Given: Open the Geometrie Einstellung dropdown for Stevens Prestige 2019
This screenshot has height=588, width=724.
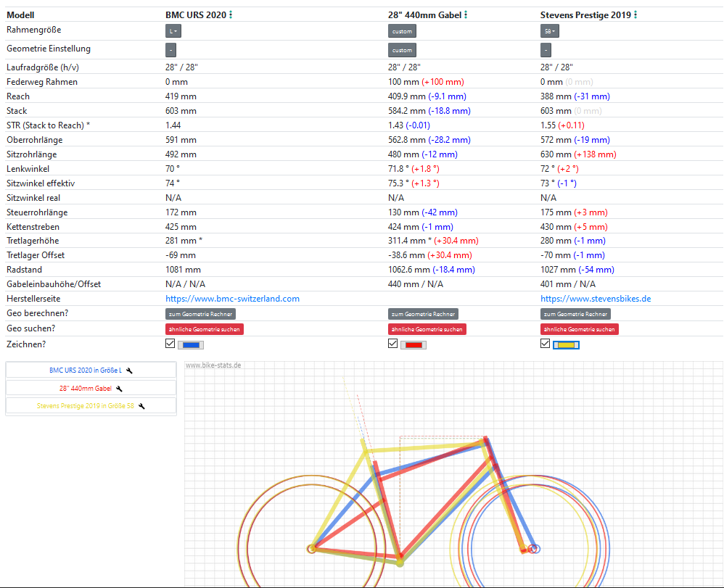Looking at the screenshot, I should pos(546,50).
